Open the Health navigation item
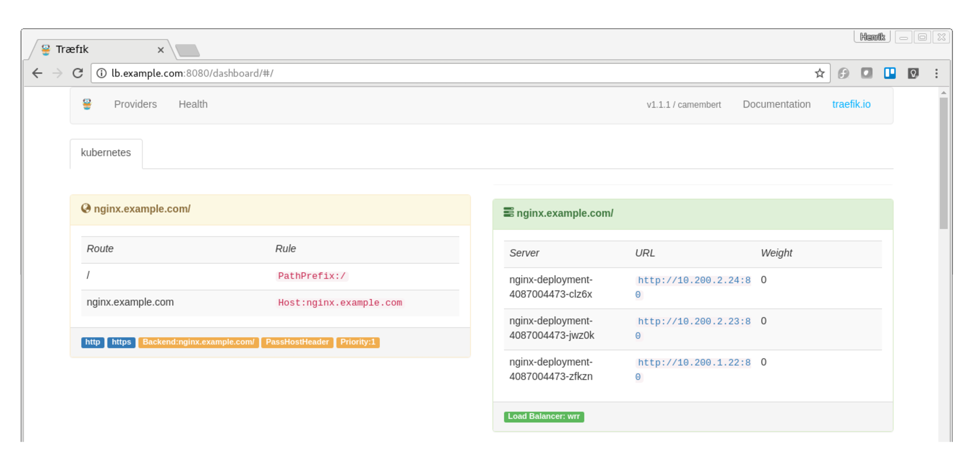980x472 pixels. 193,104
